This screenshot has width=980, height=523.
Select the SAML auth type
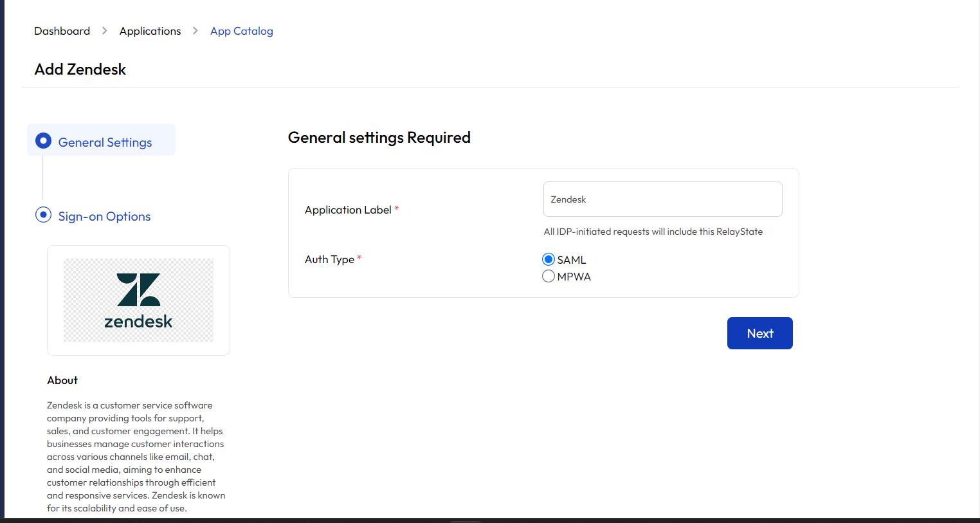click(x=549, y=259)
